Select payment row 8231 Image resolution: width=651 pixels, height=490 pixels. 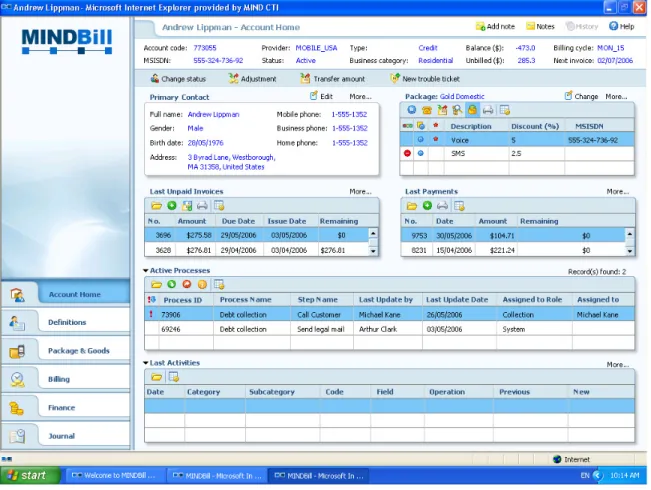513,250
